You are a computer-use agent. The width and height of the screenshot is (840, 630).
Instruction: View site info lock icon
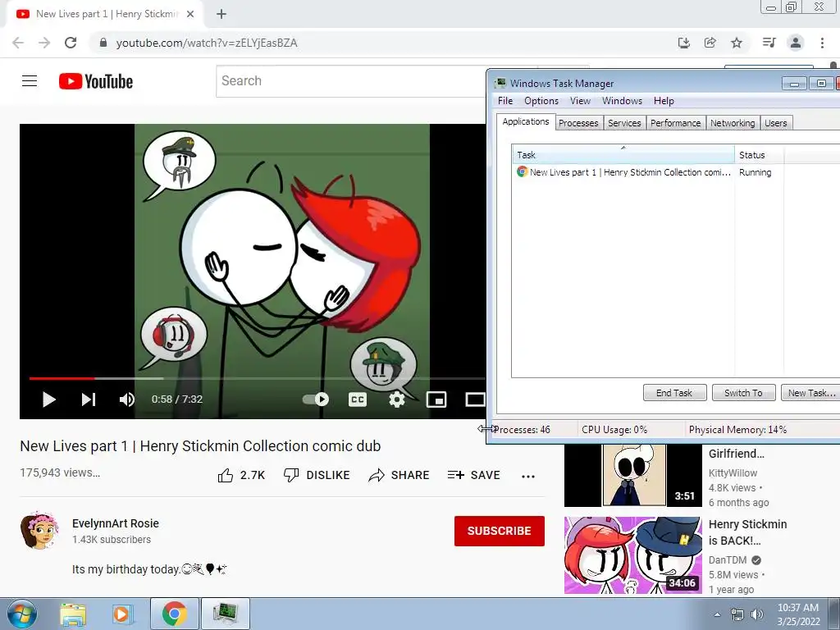[x=103, y=43]
